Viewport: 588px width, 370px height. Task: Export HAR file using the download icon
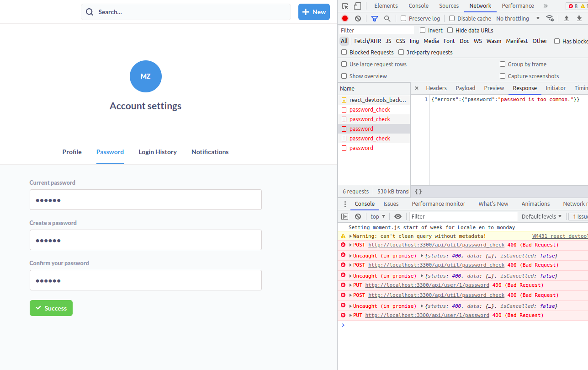[x=579, y=18]
